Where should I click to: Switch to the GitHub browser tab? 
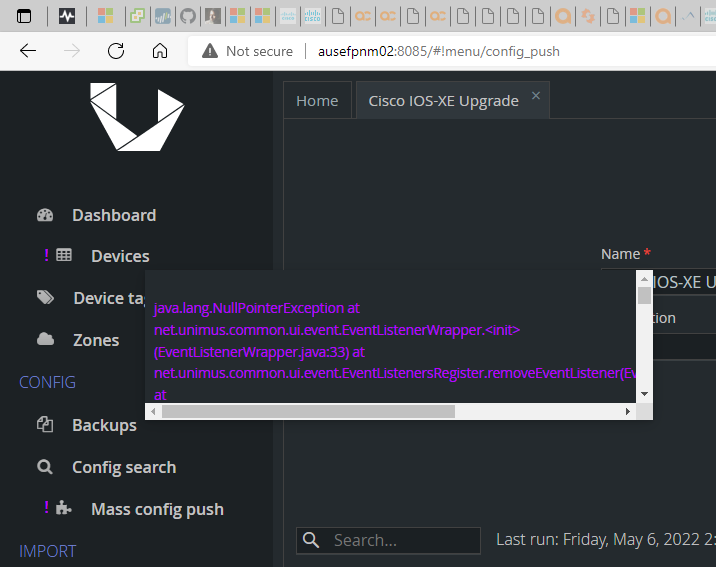tap(188, 16)
